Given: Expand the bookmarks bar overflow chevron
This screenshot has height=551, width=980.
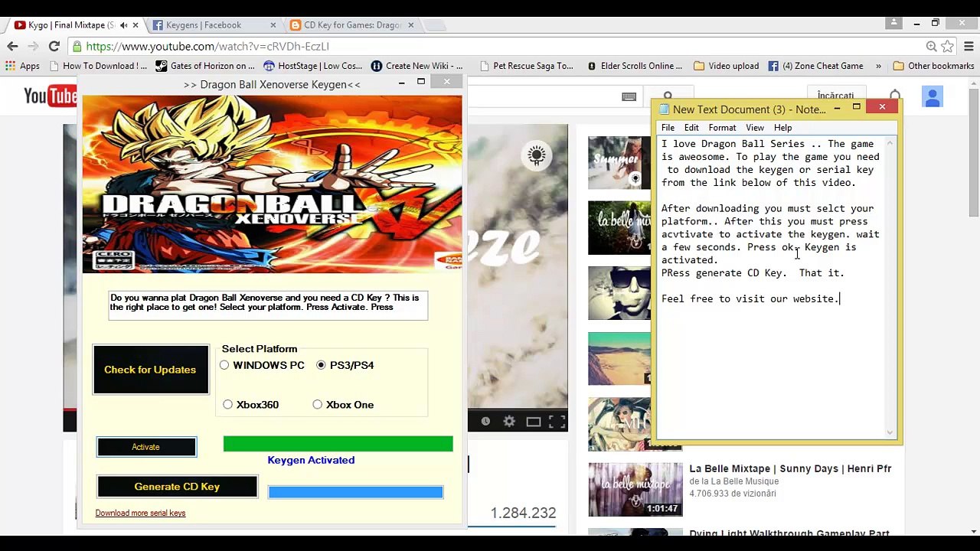Looking at the screenshot, I should 878,66.
